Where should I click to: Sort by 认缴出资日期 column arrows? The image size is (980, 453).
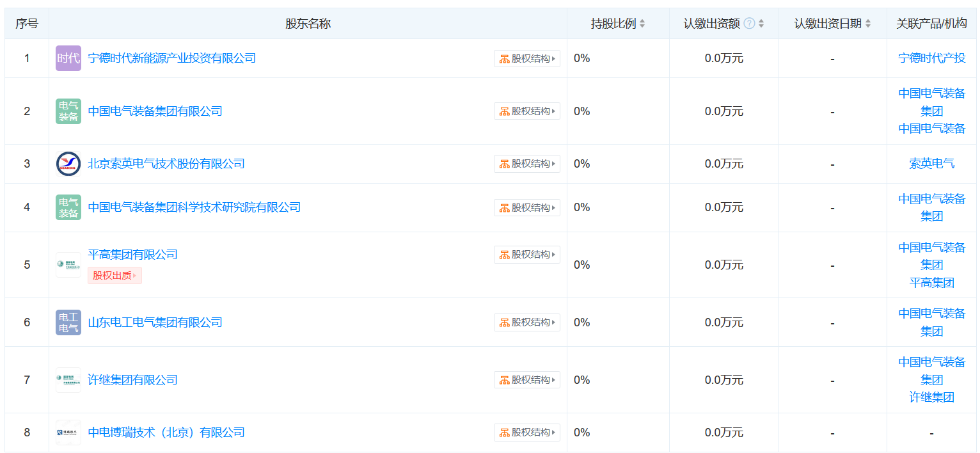pyautogui.click(x=868, y=24)
